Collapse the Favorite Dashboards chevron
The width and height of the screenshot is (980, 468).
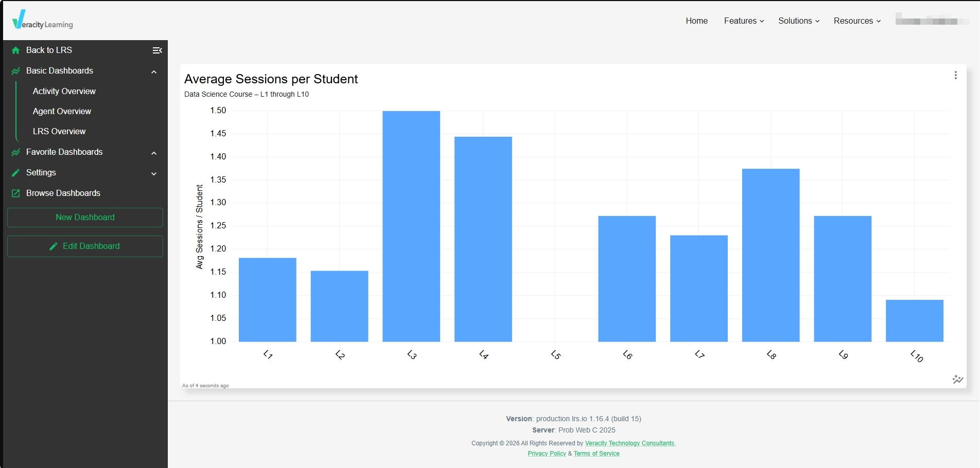pyautogui.click(x=154, y=153)
